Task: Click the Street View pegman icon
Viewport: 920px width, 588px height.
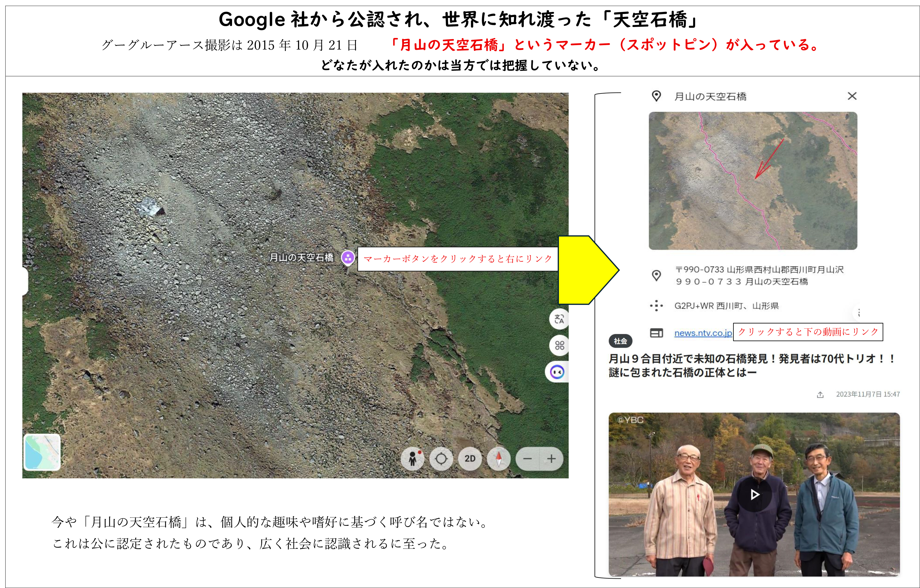Action: pos(412,458)
